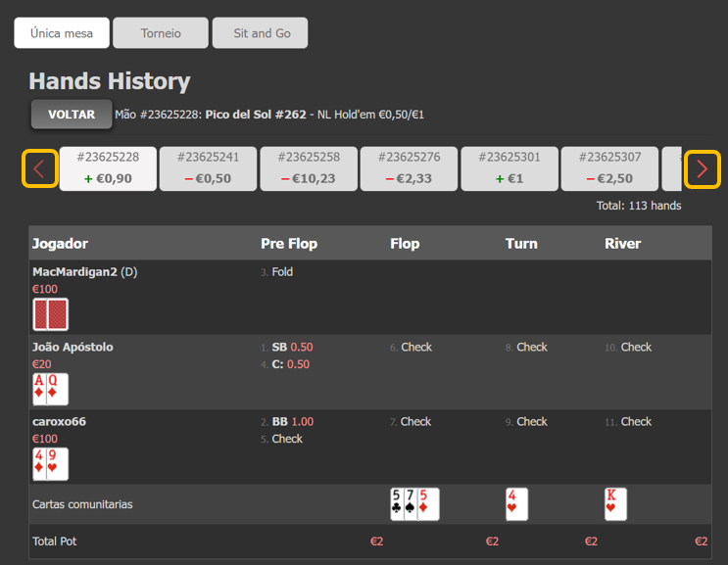Click the flop community cards

click(x=414, y=504)
